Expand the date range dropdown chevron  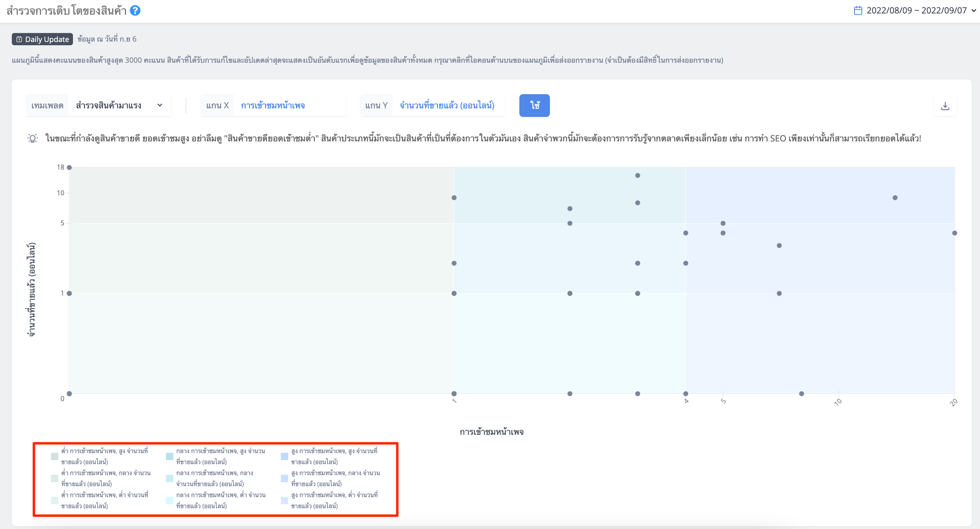click(974, 11)
